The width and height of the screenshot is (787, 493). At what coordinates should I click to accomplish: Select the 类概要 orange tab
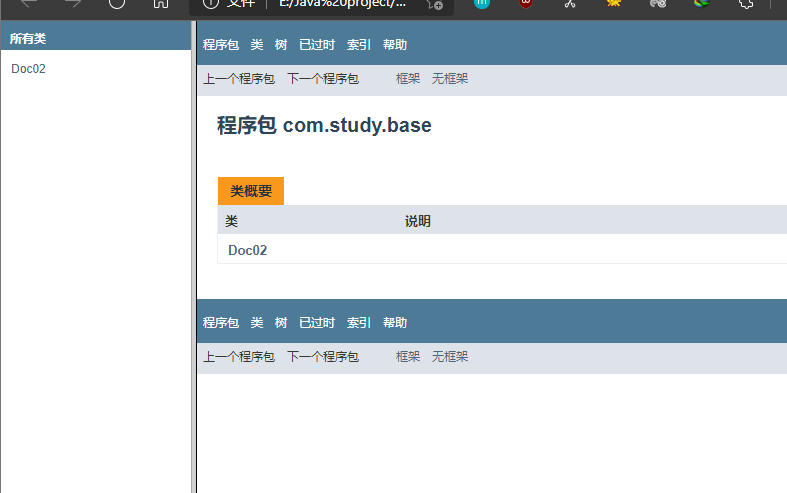point(251,191)
